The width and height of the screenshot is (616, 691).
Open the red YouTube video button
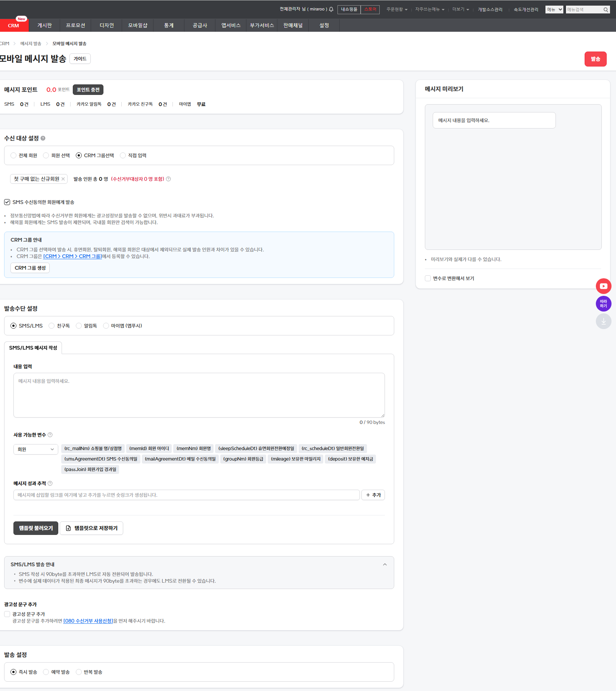point(603,286)
